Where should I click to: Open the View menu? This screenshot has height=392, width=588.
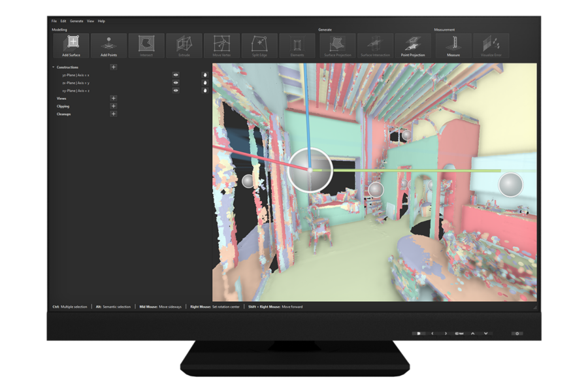(90, 22)
